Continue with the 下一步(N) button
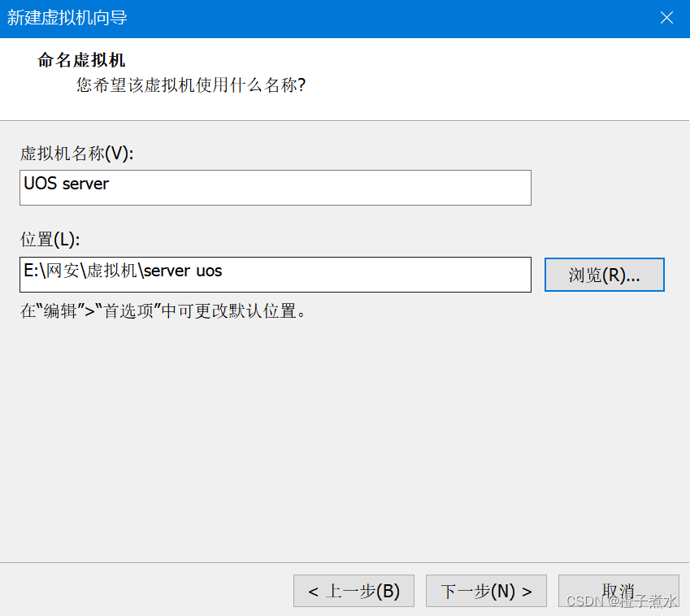This screenshot has width=690, height=616. (486, 591)
